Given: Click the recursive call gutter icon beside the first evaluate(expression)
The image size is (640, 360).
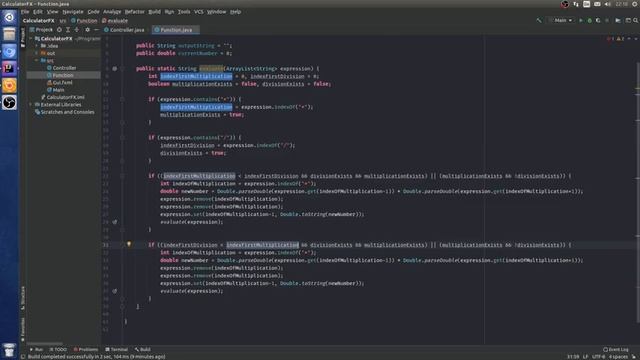Looking at the screenshot, I should [115, 222].
